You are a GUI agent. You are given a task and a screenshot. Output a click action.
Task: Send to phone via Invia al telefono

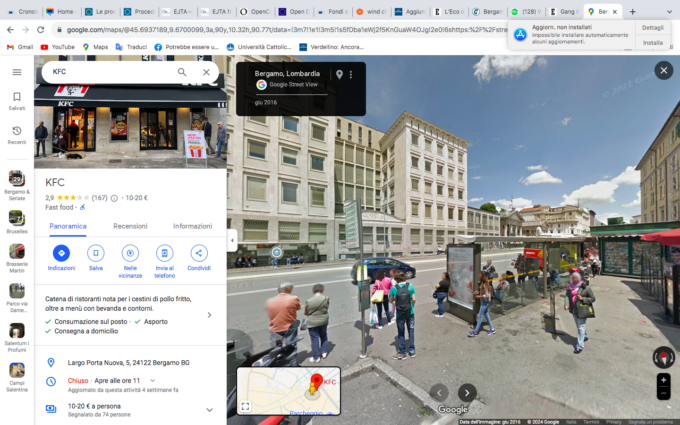pos(165,253)
